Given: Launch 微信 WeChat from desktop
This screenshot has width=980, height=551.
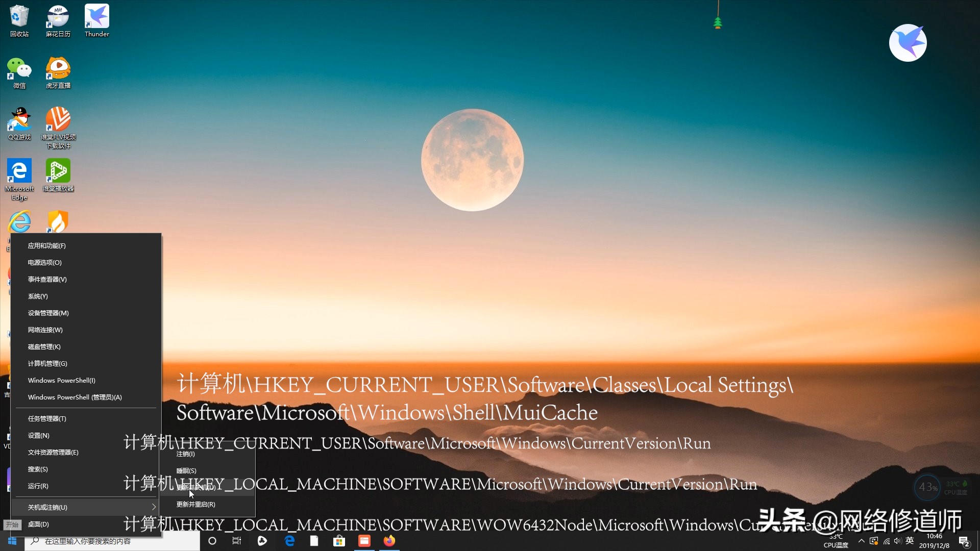Looking at the screenshot, I should coord(19,72).
